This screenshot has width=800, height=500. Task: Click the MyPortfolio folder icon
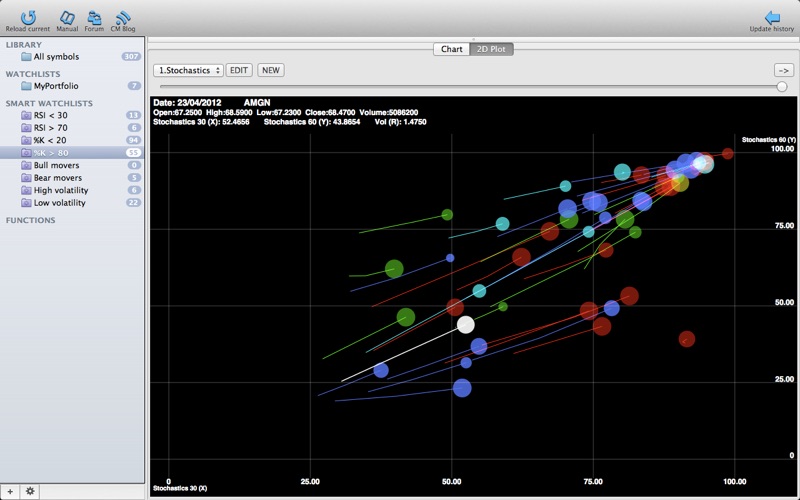coord(26,86)
